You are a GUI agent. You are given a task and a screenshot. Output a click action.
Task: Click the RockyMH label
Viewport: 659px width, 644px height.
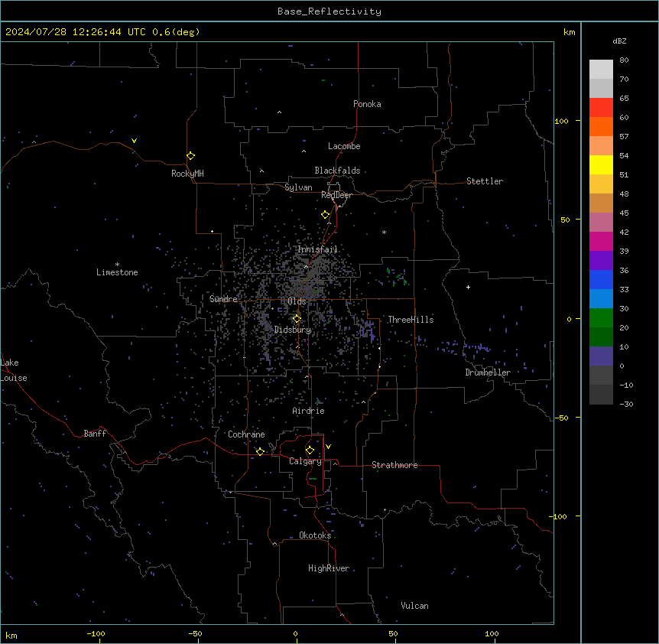[187, 174]
